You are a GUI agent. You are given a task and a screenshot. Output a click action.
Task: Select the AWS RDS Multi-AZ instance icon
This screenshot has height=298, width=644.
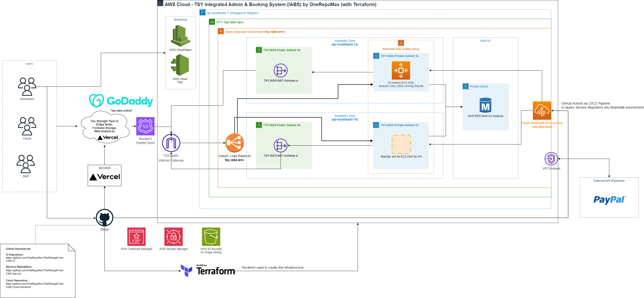pyautogui.click(x=485, y=105)
